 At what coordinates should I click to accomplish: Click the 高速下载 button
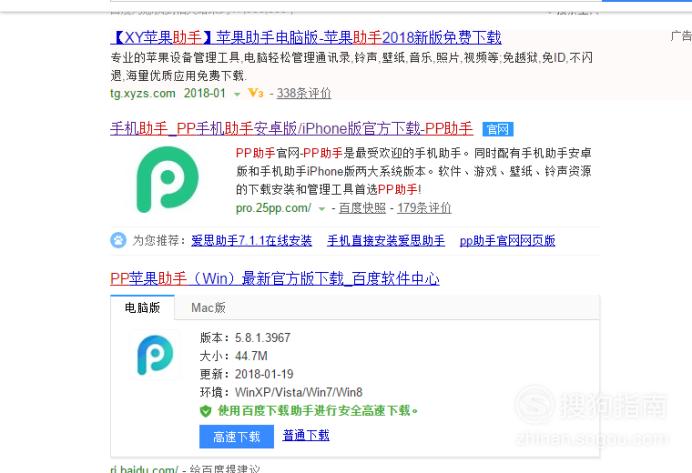click(x=237, y=437)
